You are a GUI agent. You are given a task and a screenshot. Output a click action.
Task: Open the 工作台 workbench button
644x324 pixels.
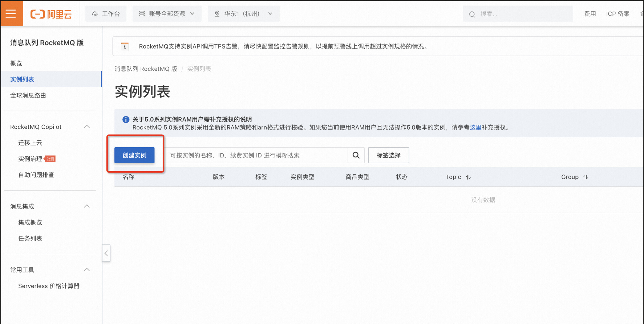click(106, 14)
